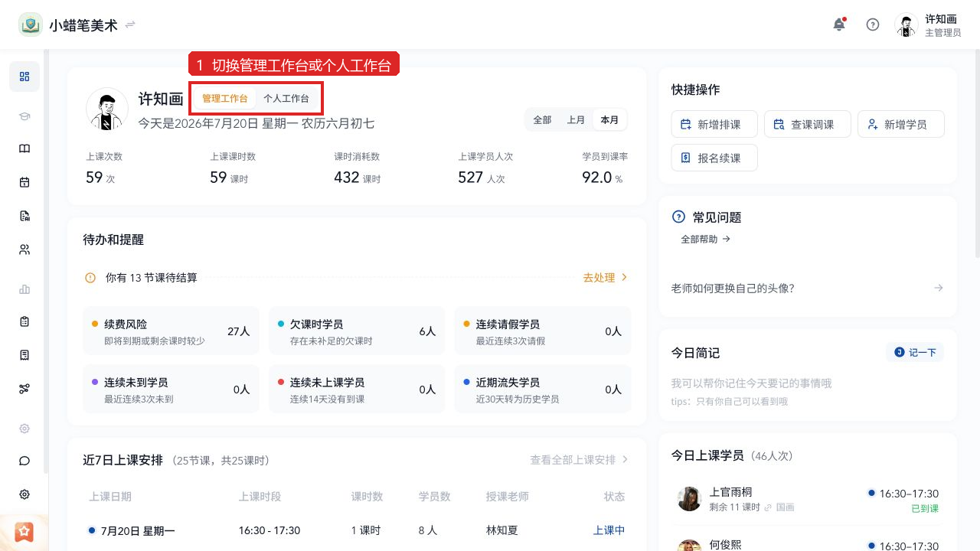This screenshot has height=551, width=980.
Task: Click the 小蜡笔美术 shield logo
Action: click(31, 24)
